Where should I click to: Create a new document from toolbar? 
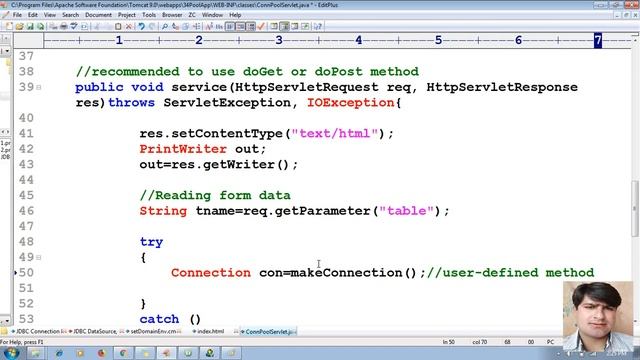pyautogui.click(x=9, y=26)
